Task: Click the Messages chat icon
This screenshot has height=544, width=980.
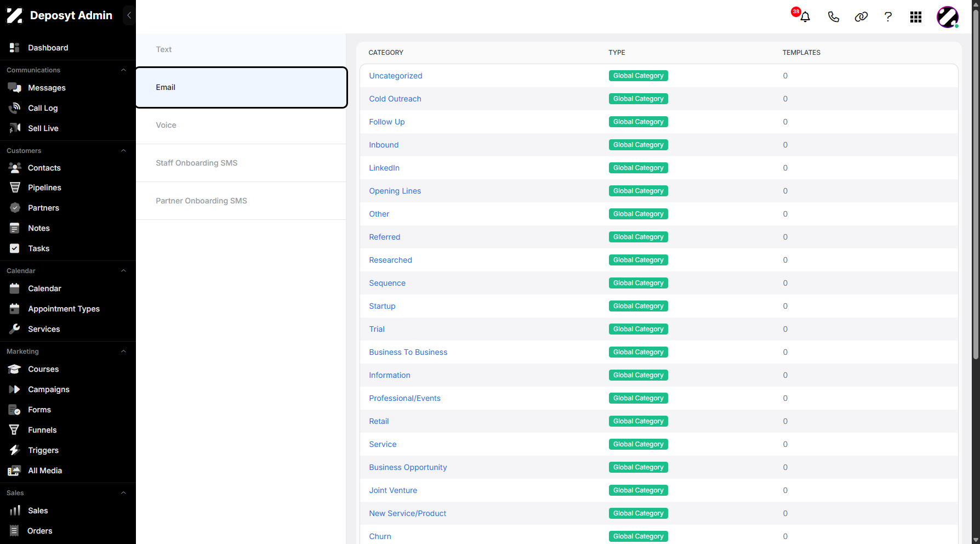Action: 15,88
